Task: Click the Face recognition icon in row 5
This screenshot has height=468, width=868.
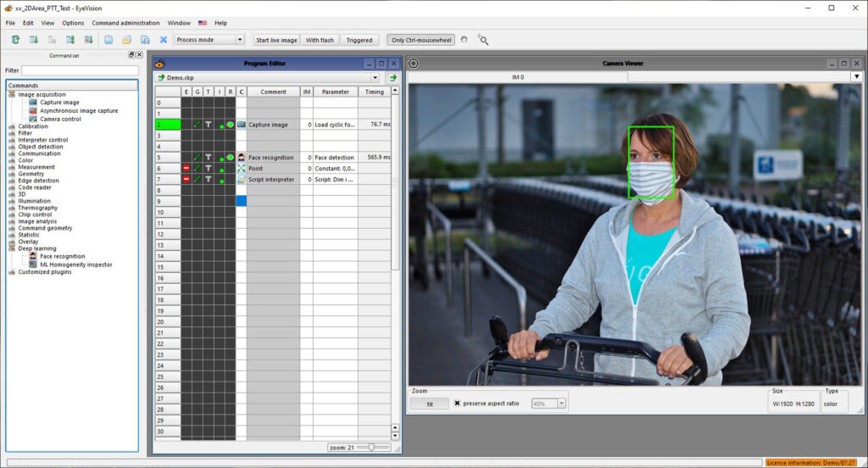Action: point(242,158)
